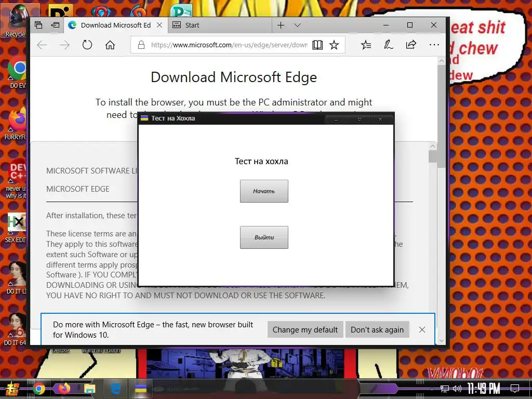Open Edge settings and more menu
The width and height of the screenshot is (532, 399).
[x=434, y=45]
